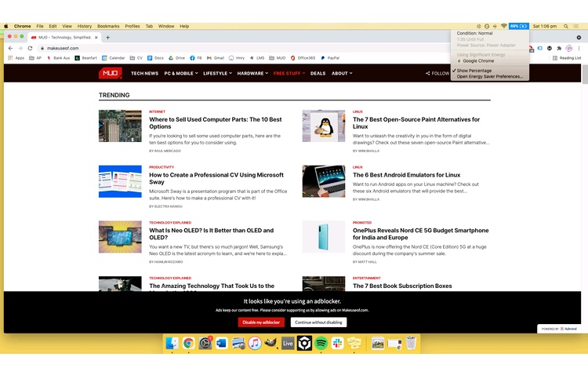Open GIMP from the Dock

(x=271, y=343)
